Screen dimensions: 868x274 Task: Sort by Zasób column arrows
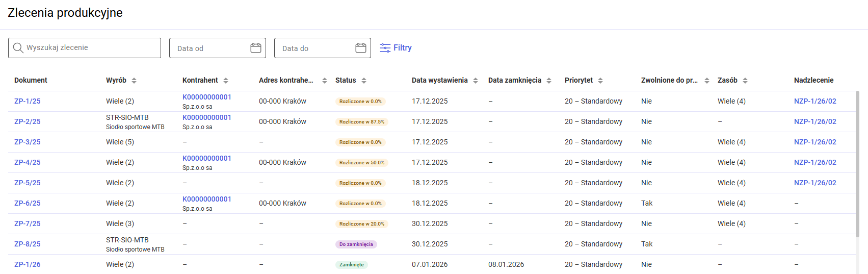pyautogui.click(x=745, y=81)
